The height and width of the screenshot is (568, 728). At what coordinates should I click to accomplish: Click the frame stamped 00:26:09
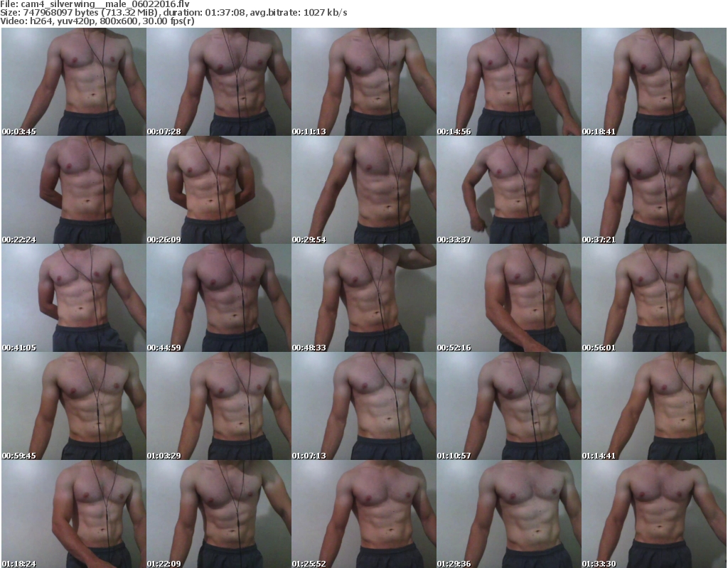219,190
